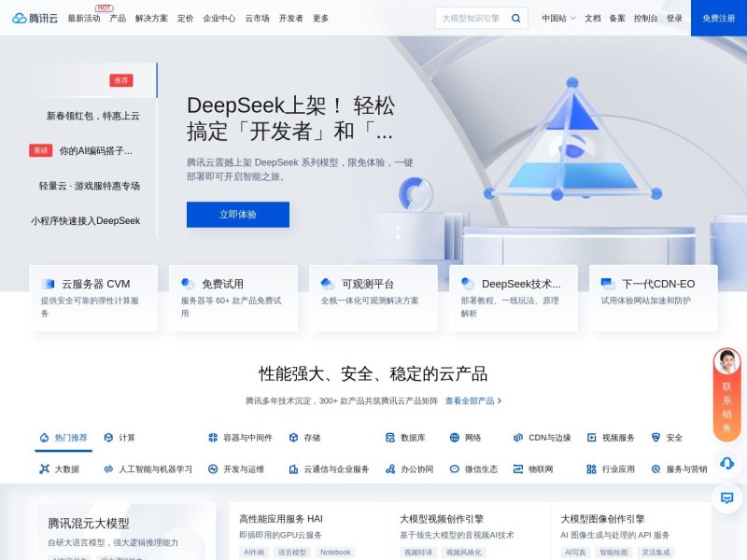747x560 pixels.
Task: Click the 云服务器 CVM card icon
Action: point(48,284)
